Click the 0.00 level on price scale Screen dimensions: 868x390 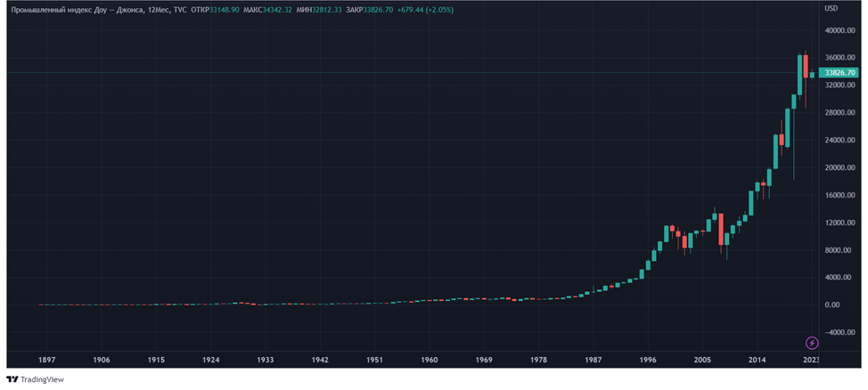click(x=831, y=305)
